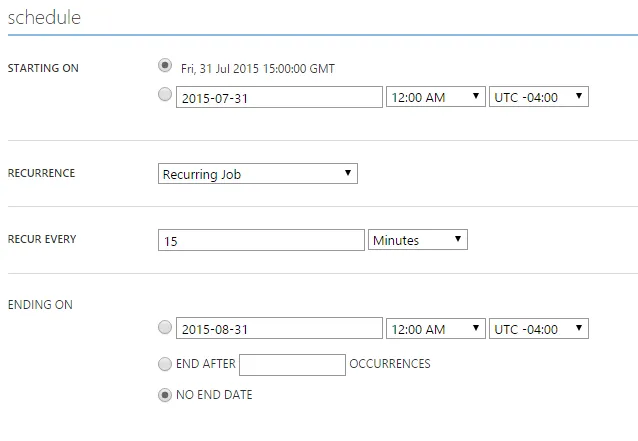Open the Recurring Job recurrence dropdown
Screen dimensions: 638x441
(x=258, y=174)
